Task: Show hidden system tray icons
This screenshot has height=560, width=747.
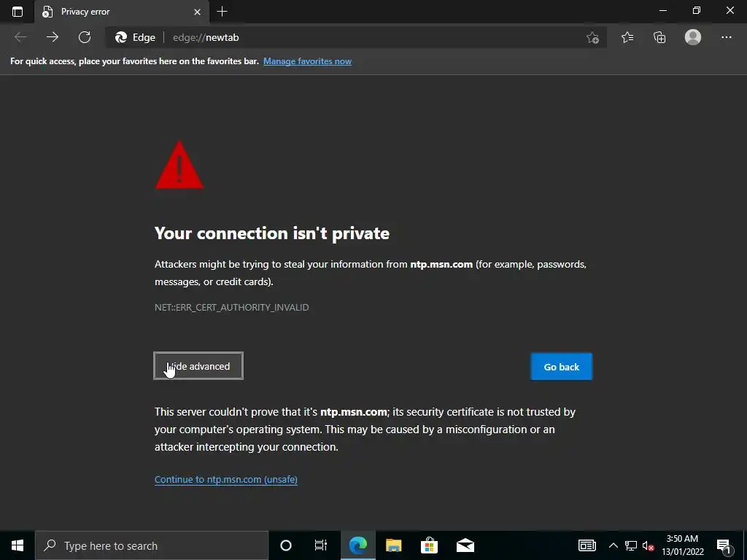Action: click(613, 545)
